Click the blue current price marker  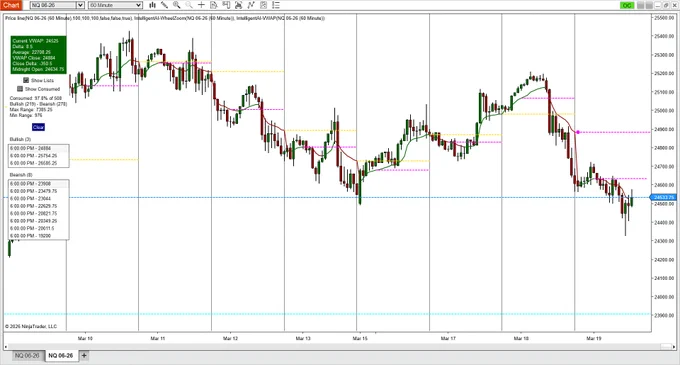tap(663, 197)
